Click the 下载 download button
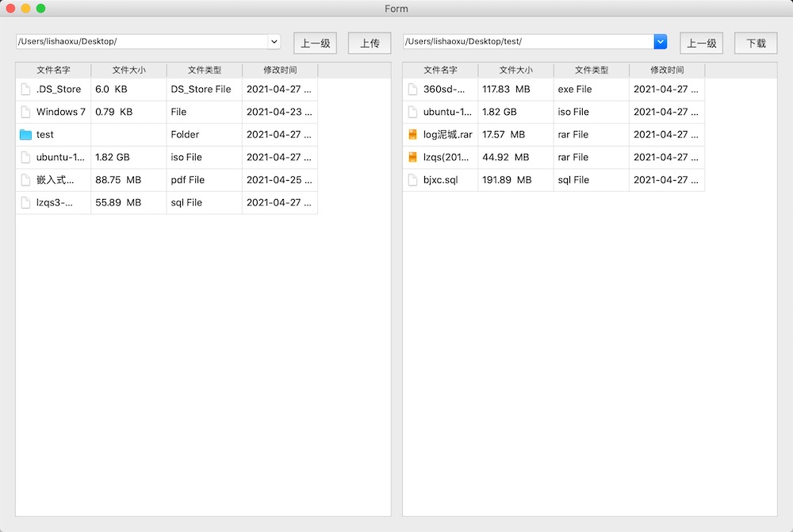Screen dimensions: 793x532 click(x=756, y=43)
